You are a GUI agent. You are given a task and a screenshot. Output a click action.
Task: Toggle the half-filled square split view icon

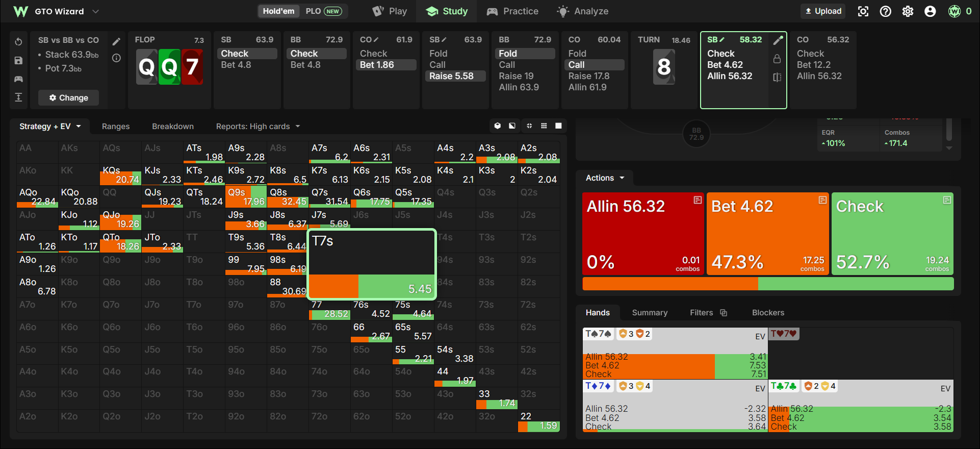(x=512, y=126)
